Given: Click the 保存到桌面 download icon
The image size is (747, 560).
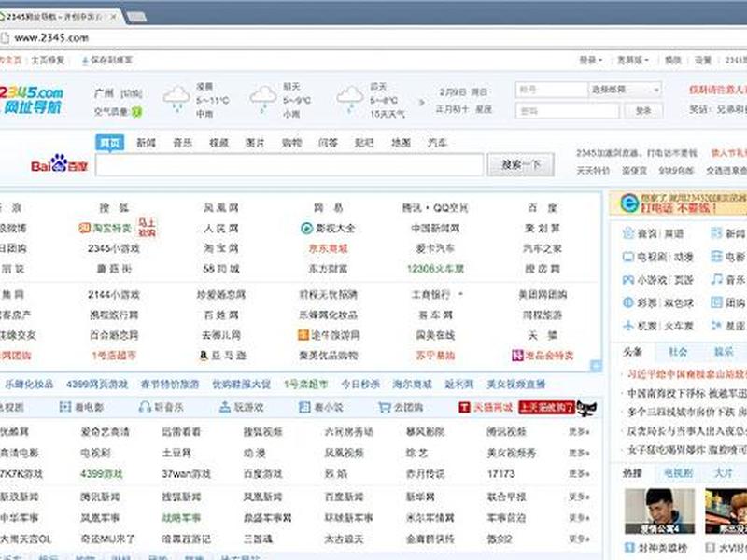Looking at the screenshot, I should click(85, 61).
